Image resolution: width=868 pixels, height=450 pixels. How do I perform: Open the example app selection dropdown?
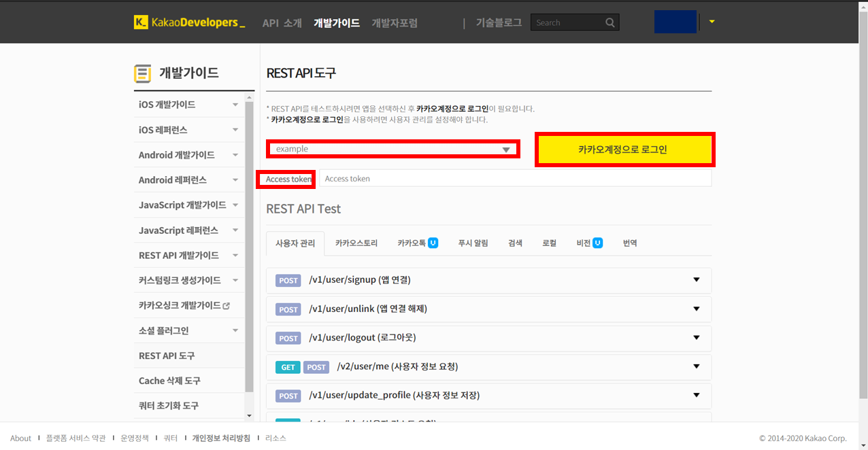point(394,149)
